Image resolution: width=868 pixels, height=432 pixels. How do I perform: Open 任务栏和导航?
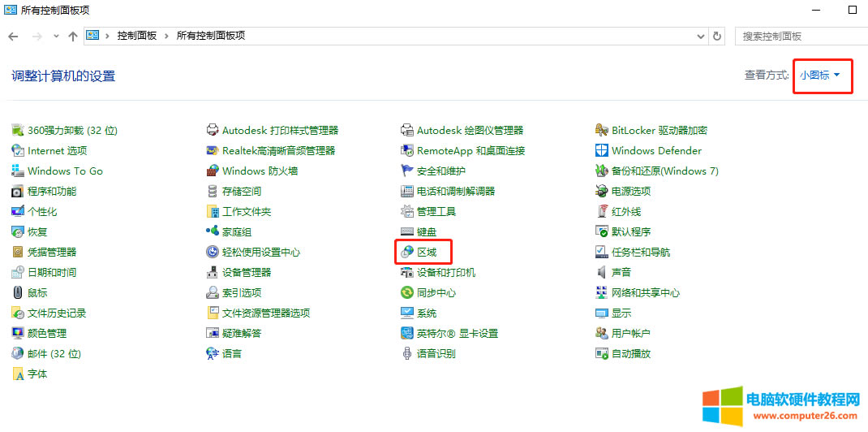641,253
